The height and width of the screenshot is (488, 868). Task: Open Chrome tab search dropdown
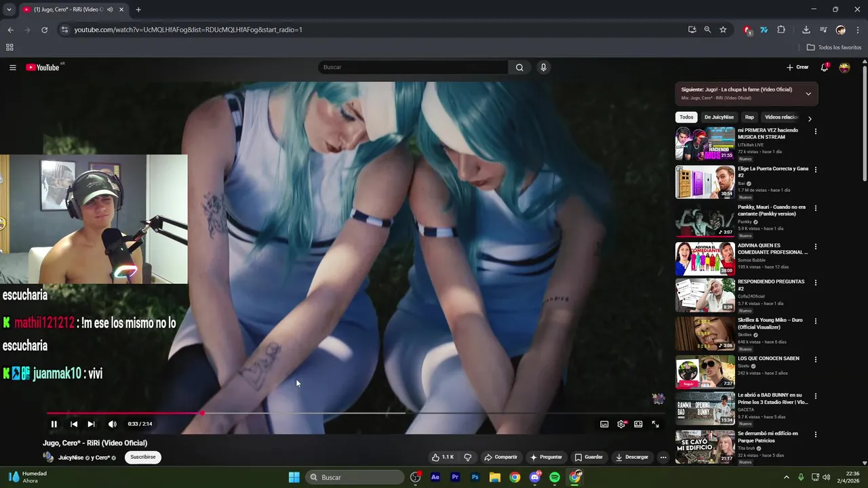pos(9,9)
